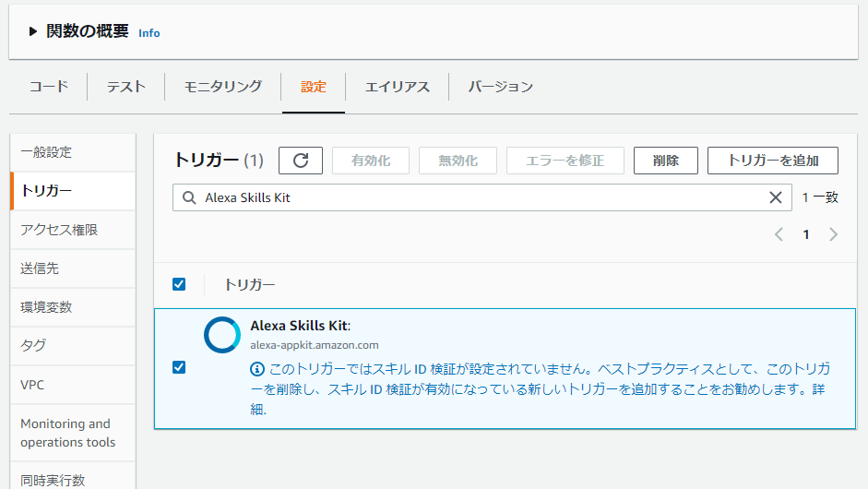Click the info circle icon in warning message
Viewport: 868px width, 489px height.
(256, 369)
